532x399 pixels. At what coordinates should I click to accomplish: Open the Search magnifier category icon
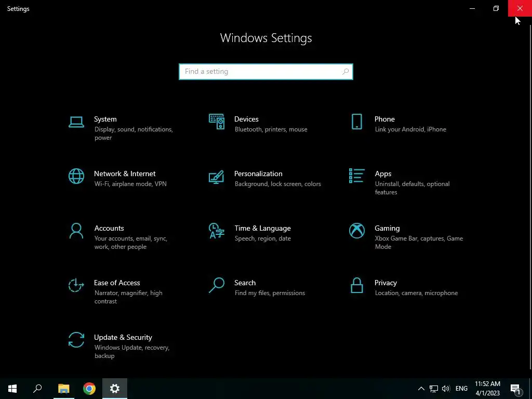pos(217,285)
